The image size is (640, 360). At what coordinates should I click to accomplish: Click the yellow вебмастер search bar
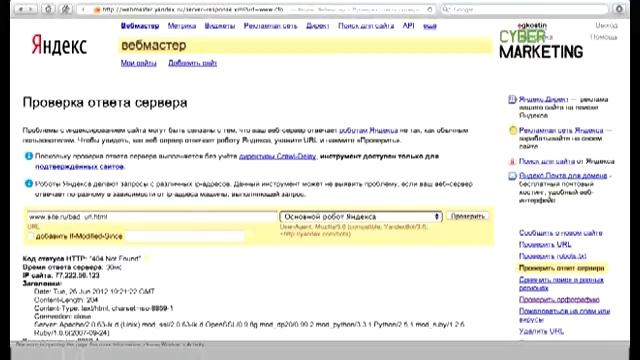[x=306, y=45]
